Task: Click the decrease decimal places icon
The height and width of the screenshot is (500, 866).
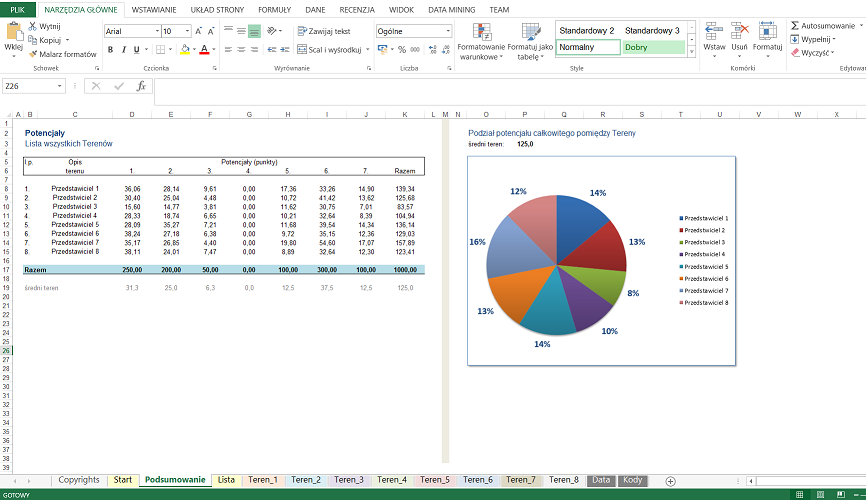Action: pyautogui.click(x=445, y=50)
